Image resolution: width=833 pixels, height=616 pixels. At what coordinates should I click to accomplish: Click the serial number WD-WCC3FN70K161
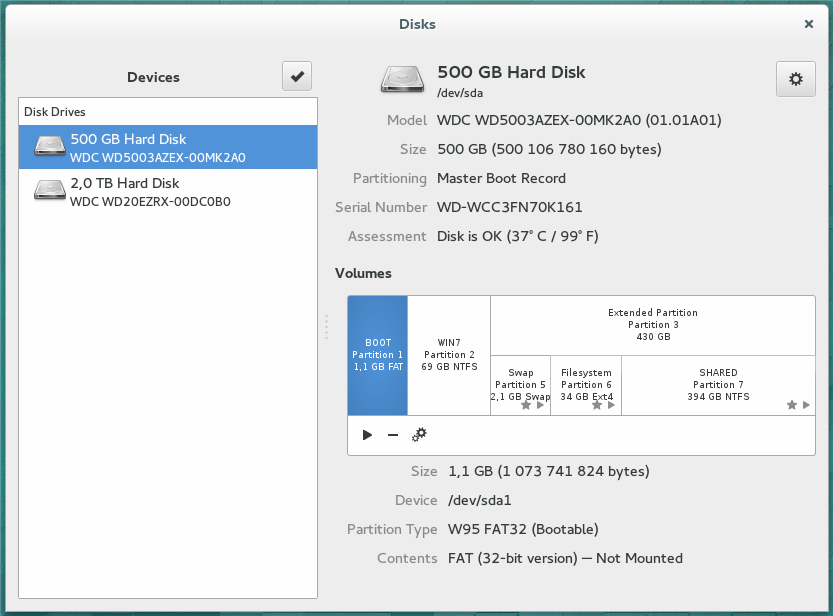point(509,207)
